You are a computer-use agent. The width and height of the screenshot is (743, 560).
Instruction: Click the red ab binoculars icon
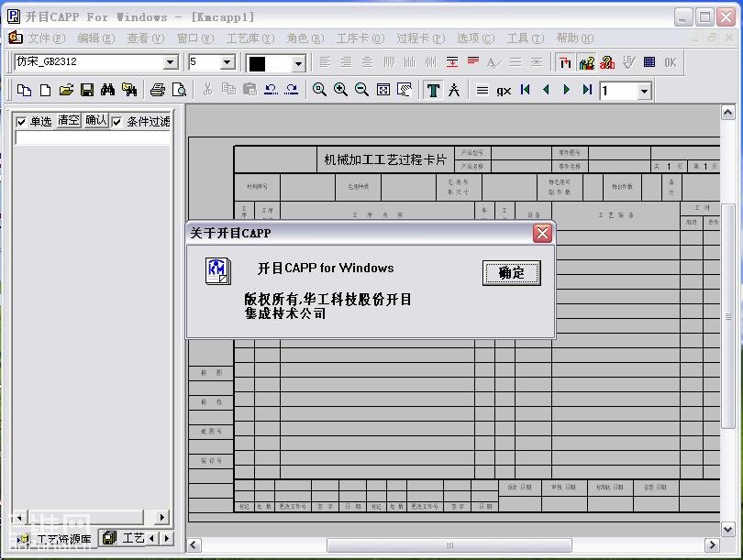pos(607,62)
